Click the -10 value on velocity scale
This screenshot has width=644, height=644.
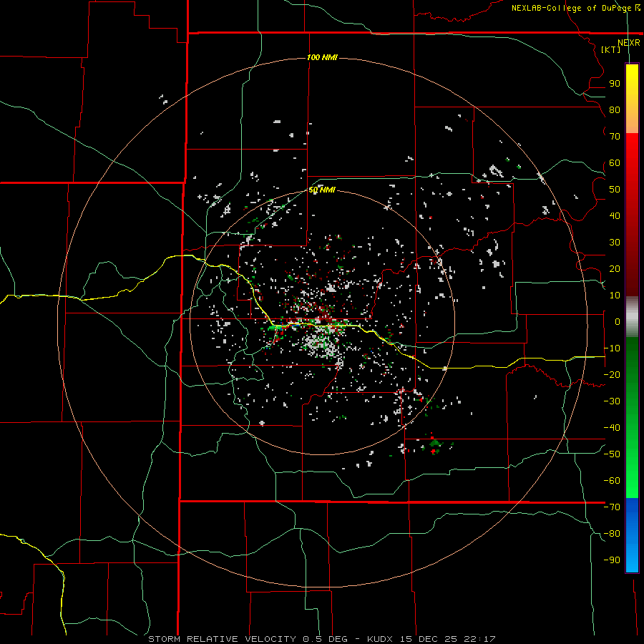point(612,348)
